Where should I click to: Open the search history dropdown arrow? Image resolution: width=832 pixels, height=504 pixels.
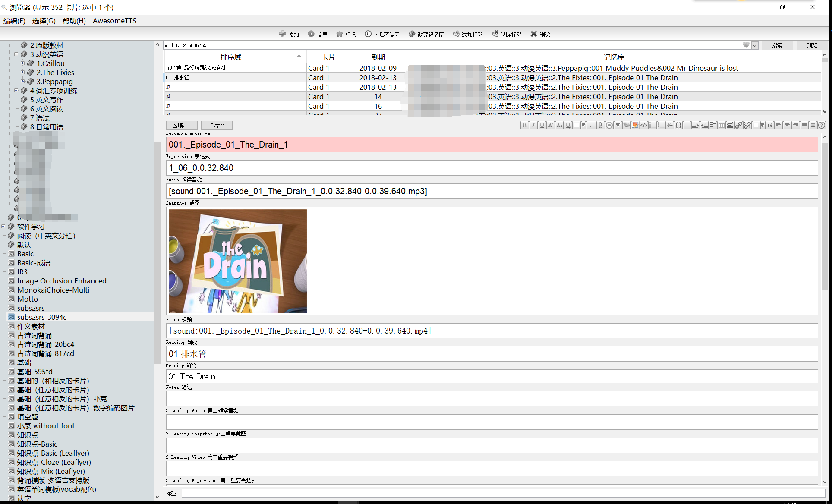(x=755, y=45)
